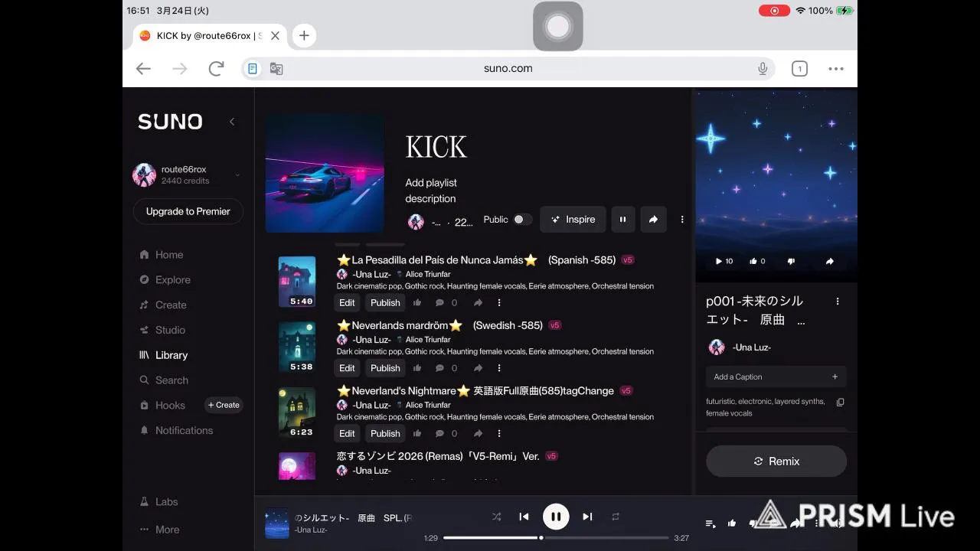
Task: Click Alice Triunfar persona on La Pesadilla
Action: pyautogui.click(x=428, y=275)
